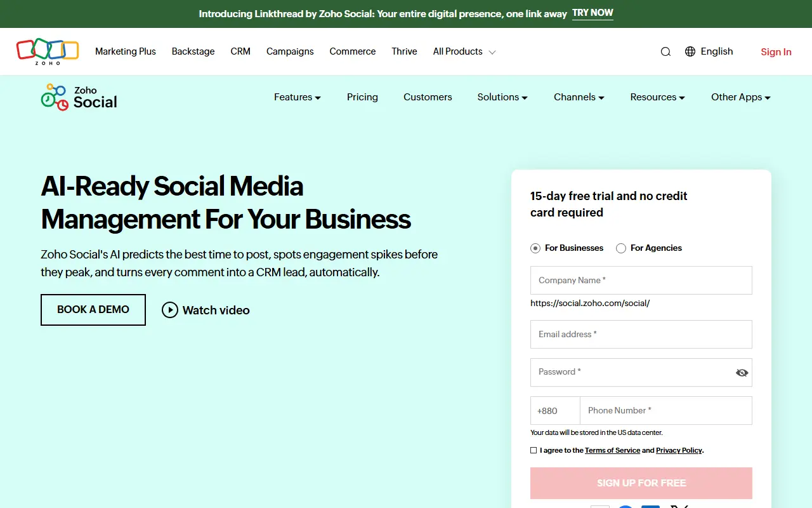Click the TRY NOW banner link
Image resolution: width=812 pixels, height=508 pixels.
click(x=593, y=13)
